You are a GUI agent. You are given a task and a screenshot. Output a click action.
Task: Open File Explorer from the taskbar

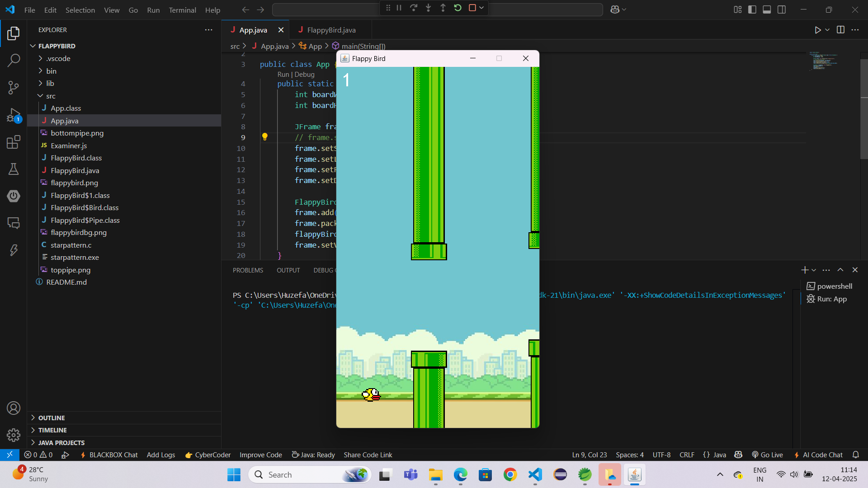click(x=436, y=475)
